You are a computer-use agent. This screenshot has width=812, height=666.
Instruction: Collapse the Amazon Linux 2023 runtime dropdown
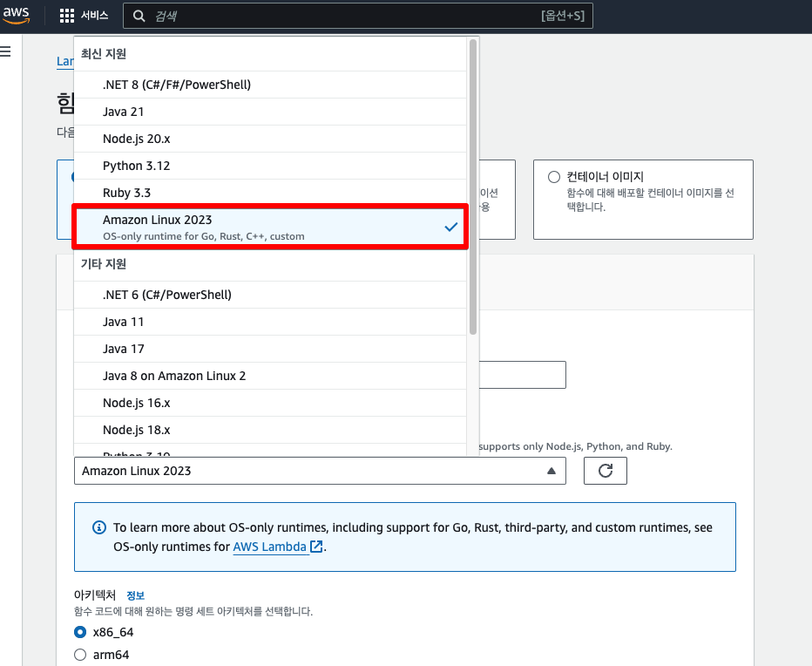[320, 471]
